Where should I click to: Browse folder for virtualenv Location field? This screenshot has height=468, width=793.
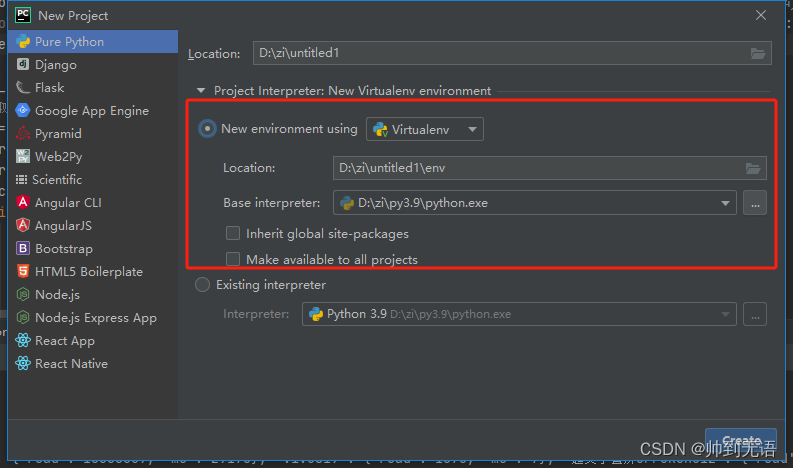[753, 168]
